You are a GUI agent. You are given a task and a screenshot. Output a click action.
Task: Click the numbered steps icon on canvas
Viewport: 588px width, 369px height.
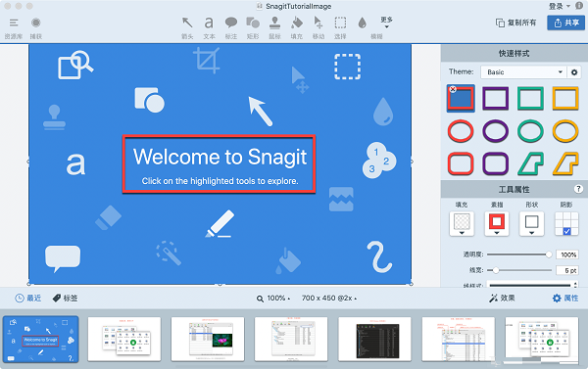[378, 161]
